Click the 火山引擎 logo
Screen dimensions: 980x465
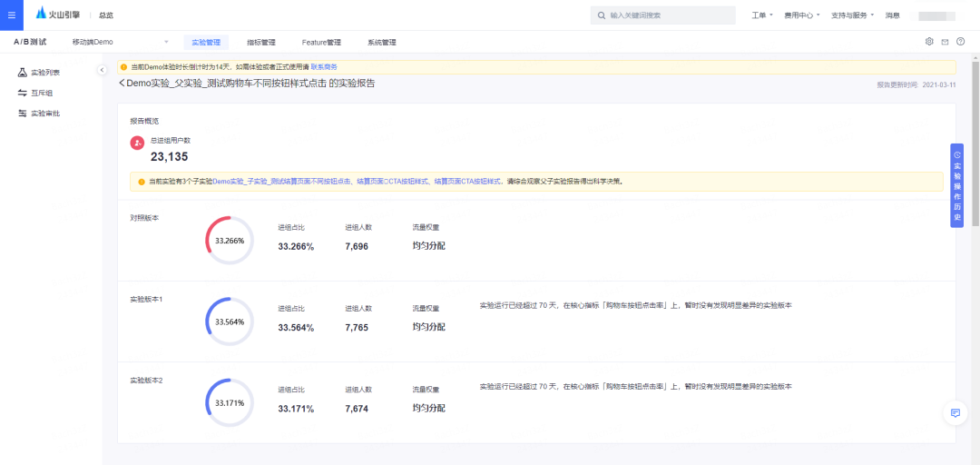(x=58, y=14)
